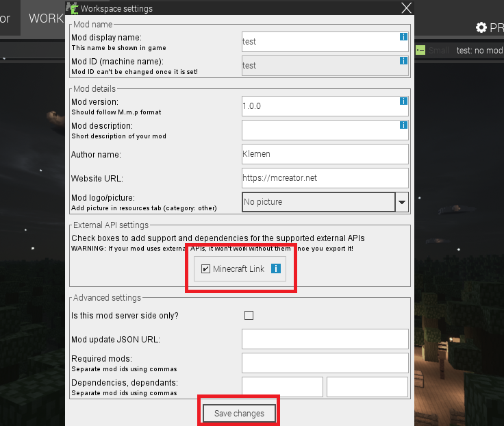Click the Website URL field
The image size is (504, 426).
coord(325,178)
